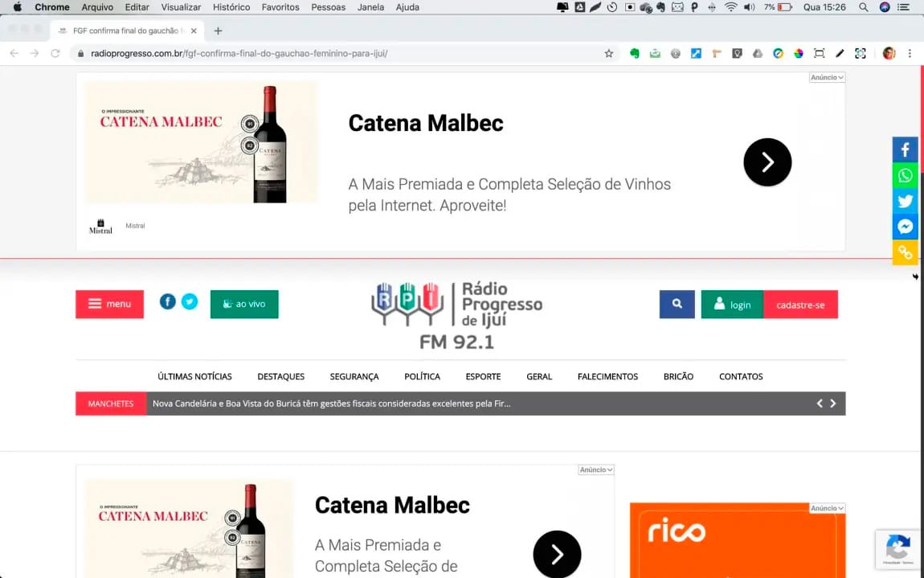
Task: Go to the Política section
Action: click(x=422, y=376)
